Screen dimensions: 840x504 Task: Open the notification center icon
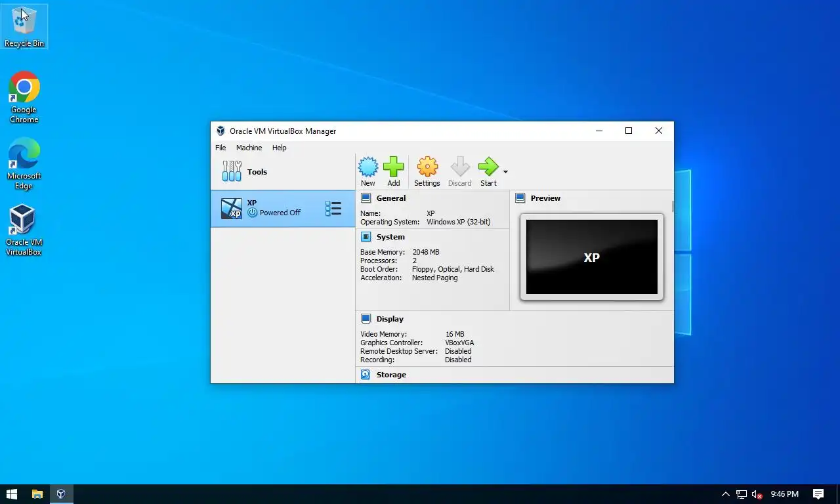[818, 494]
